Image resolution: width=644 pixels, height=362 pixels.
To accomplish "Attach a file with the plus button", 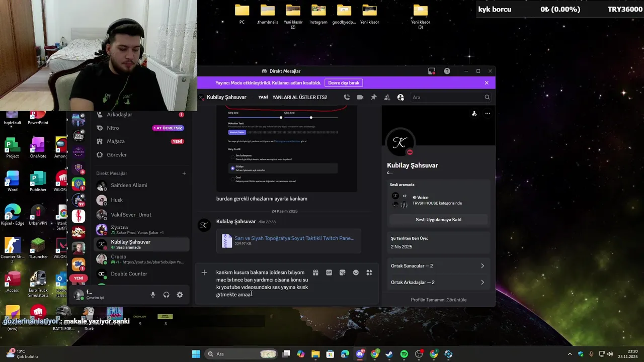I will [x=204, y=273].
